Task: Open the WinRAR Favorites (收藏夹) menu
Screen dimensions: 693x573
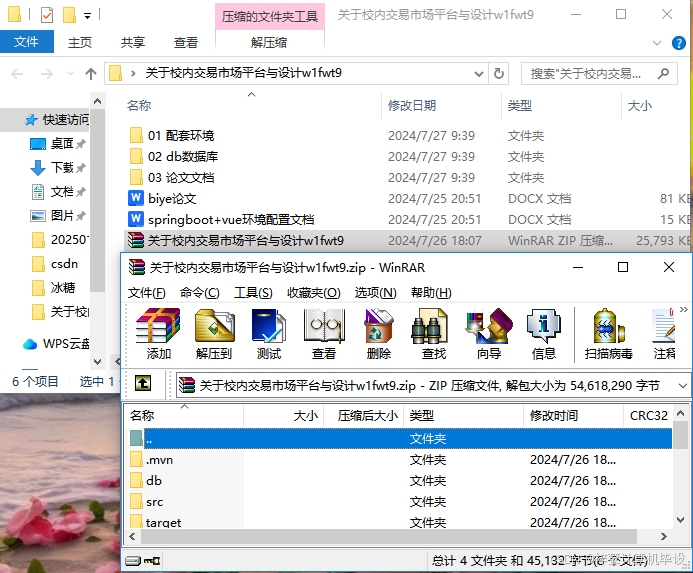Action: (x=313, y=293)
